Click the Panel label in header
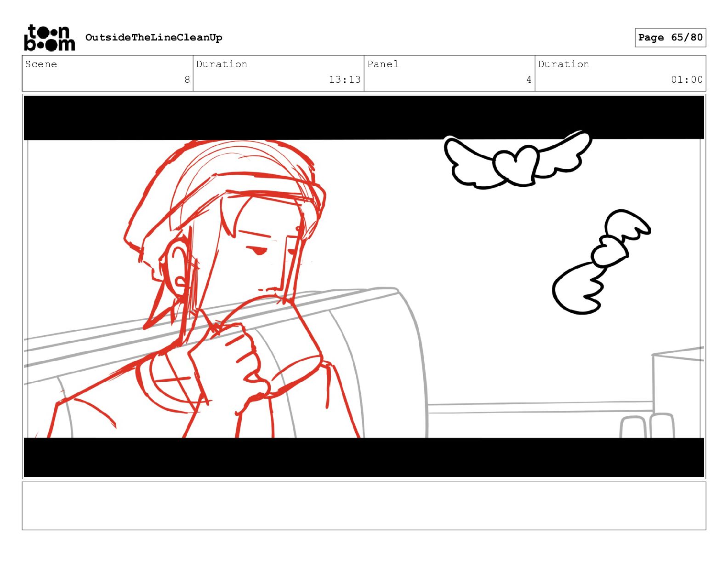The width and height of the screenshot is (728, 563). point(383,64)
